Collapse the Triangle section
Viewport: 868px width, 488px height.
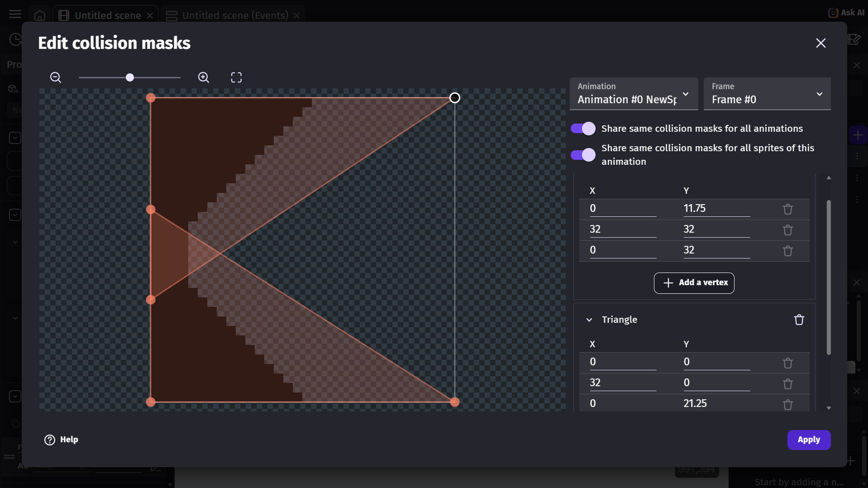click(x=589, y=320)
